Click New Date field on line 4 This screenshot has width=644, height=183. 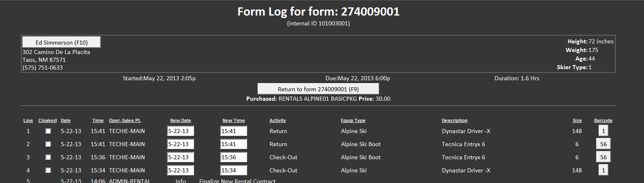tap(180, 170)
